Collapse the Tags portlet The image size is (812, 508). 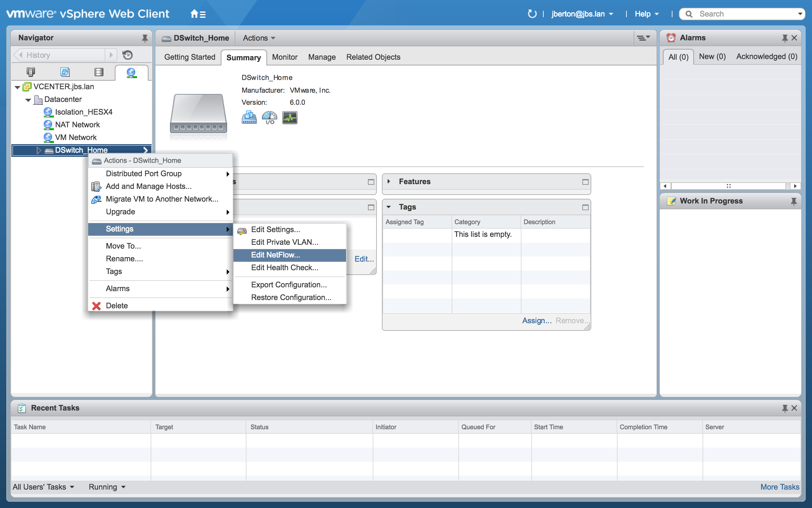click(389, 207)
